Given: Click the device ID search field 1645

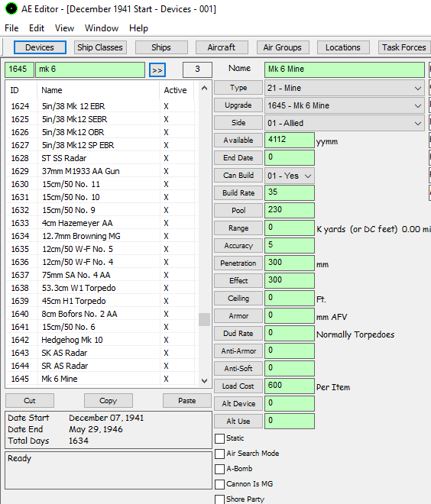Looking at the screenshot, I should tap(19, 69).
